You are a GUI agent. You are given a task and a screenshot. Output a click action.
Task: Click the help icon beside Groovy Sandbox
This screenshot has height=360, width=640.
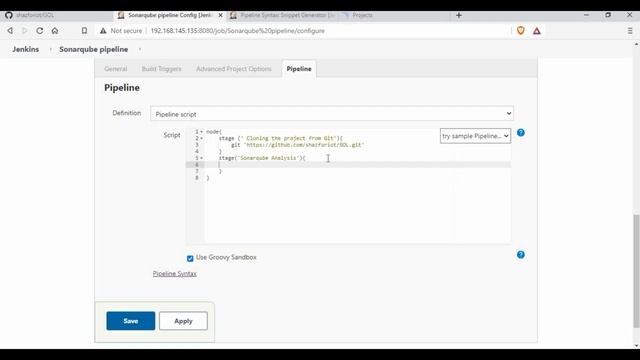tap(521, 255)
